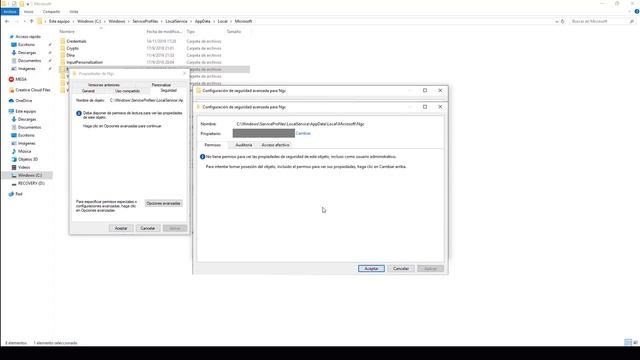640x360 pixels.
Task: Switch to the Vista ribbon tab
Action: pyautogui.click(x=73, y=11)
